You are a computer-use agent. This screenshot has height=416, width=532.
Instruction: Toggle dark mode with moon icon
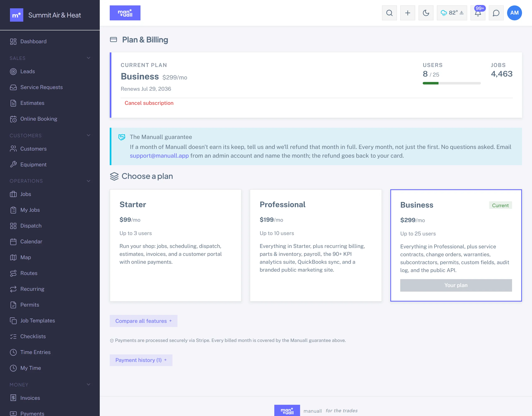click(x=426, y=13)
